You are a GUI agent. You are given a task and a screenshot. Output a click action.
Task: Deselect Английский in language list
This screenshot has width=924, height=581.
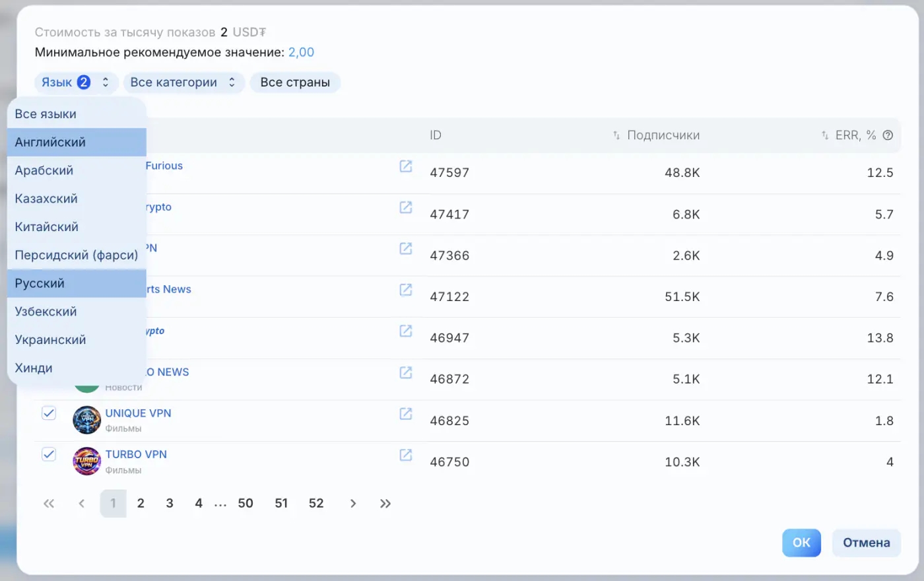pos(77,142)
